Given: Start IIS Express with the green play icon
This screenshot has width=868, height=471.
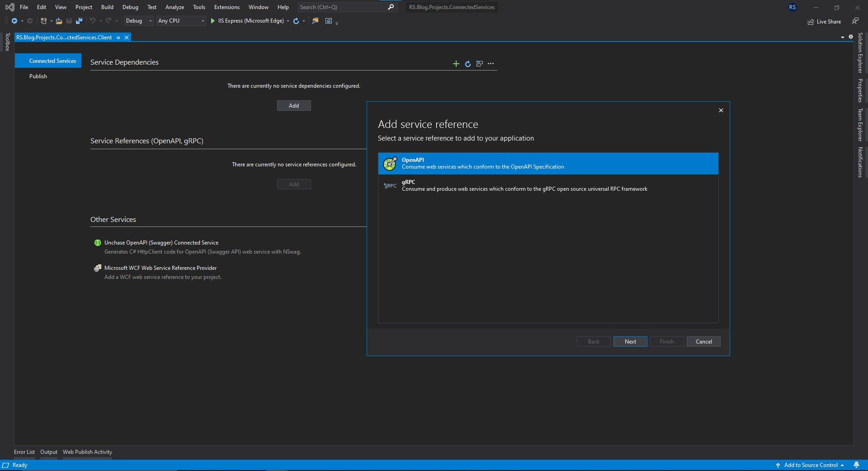Looking at the screenshot, I should 213,21.
